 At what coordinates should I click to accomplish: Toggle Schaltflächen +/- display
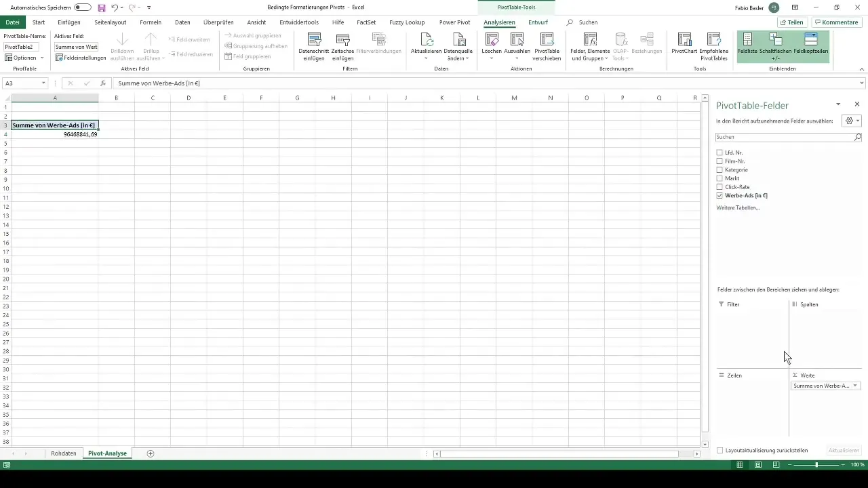(775, 47)
